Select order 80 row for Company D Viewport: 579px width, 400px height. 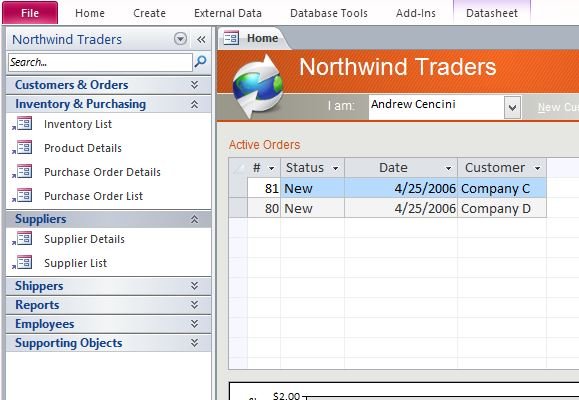coord(387,208)
